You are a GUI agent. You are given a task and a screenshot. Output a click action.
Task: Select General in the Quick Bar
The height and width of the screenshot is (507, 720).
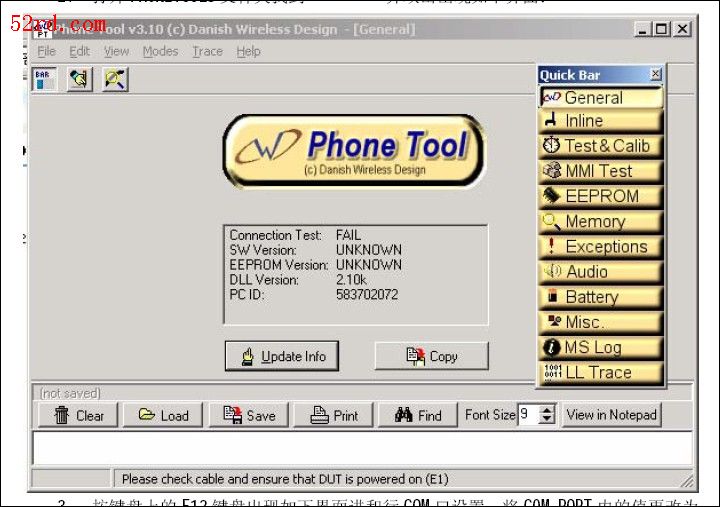tap(601, 97)
